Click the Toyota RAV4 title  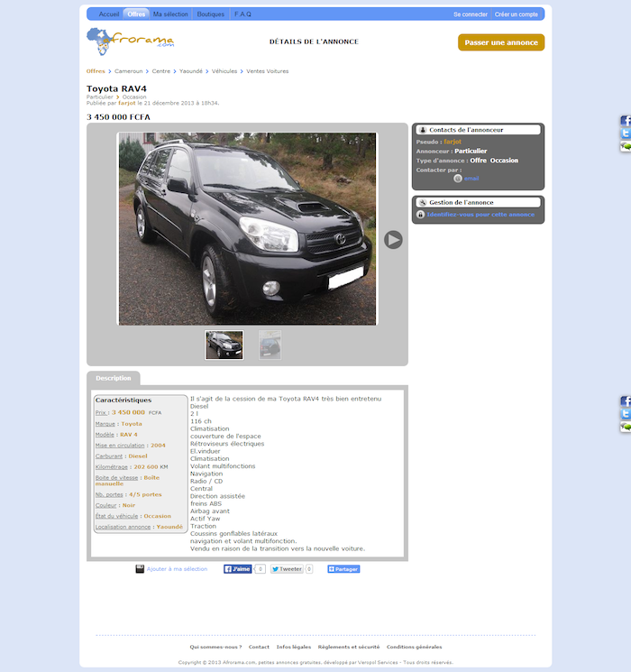tap(116, 88)
